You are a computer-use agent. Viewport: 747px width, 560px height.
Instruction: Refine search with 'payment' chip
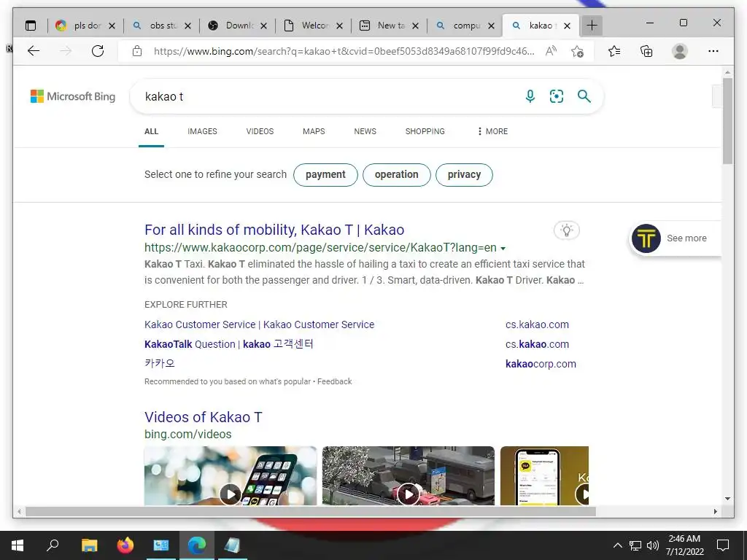coord(325,175)
